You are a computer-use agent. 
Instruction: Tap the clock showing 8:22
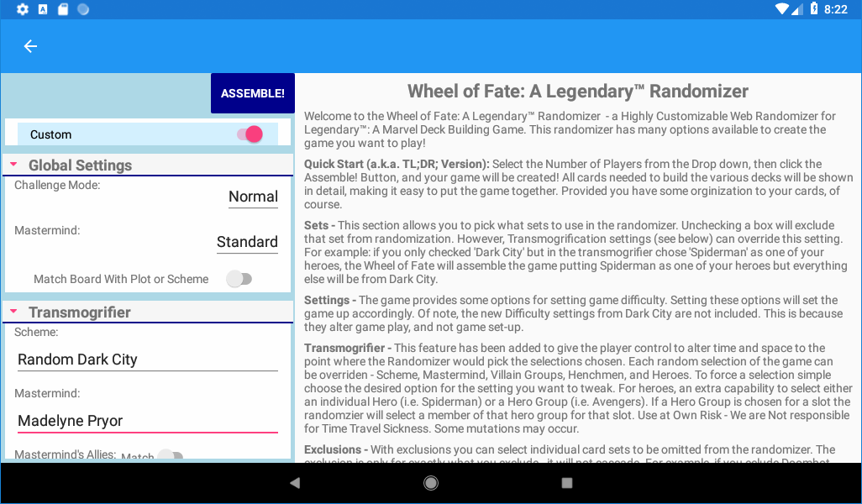coord(836,9)
